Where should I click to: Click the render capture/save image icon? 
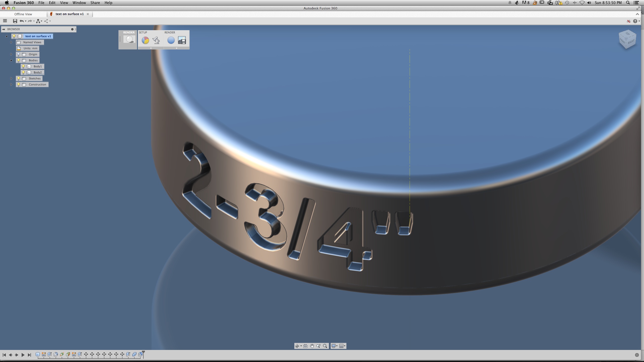(182, 40)
